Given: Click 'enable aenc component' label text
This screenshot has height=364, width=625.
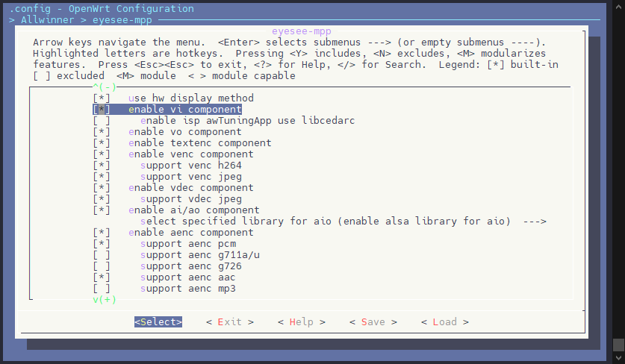Looking at the screenshot, I should [x=191, y=232].
